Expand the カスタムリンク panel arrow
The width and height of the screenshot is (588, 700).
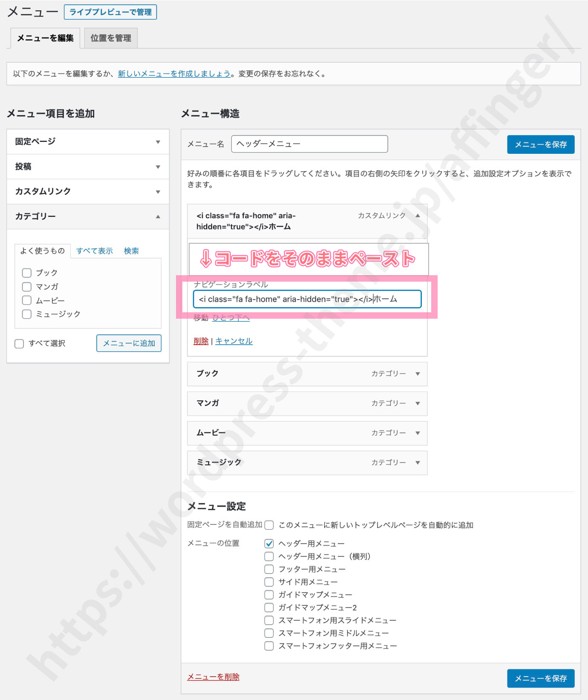click(x=158, y=192)
